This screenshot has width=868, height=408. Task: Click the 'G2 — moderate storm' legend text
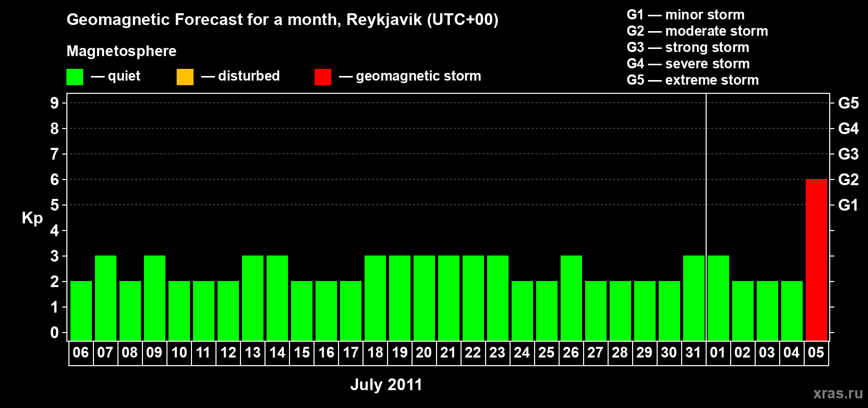coord(697,31)
